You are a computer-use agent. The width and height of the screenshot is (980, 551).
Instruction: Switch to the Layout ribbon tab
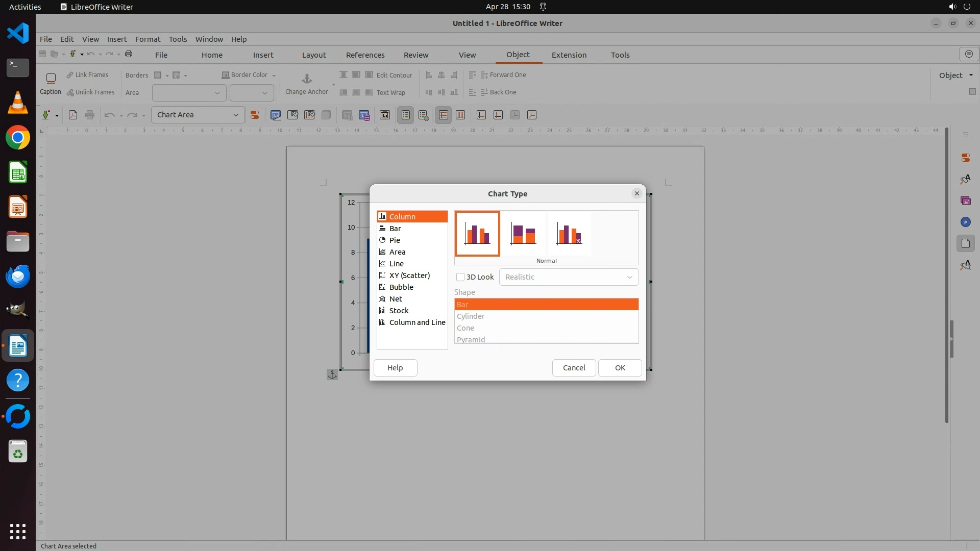[313, 55]
